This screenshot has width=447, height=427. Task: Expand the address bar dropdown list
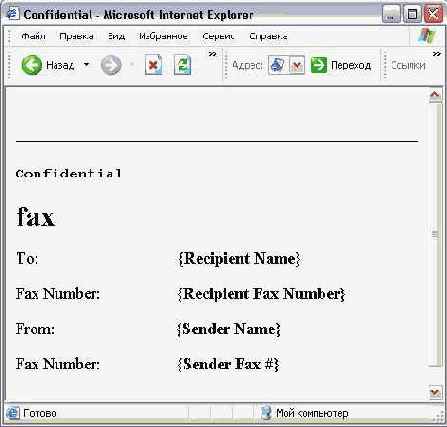(296, 65)
